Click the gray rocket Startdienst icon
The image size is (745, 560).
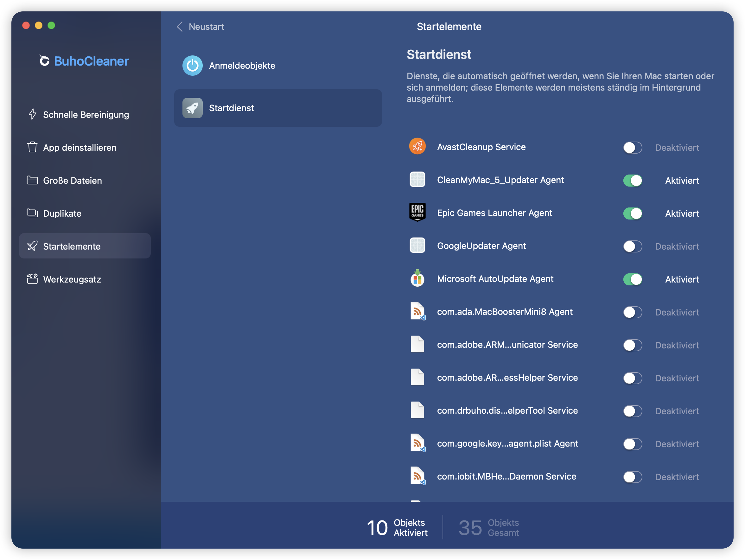[x=193, y=108]
